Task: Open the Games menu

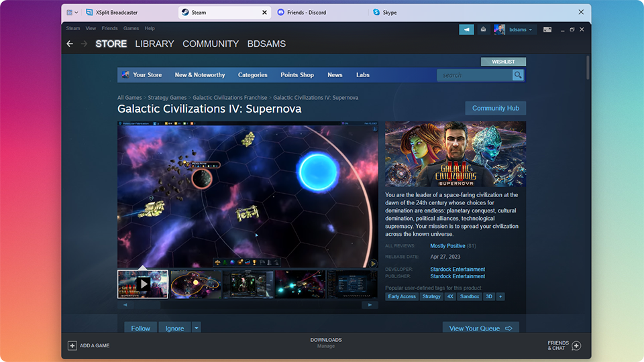Action: pos(131,28)
